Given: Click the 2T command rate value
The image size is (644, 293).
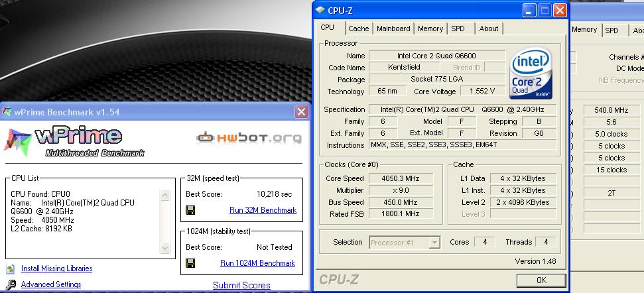Looking at the screenshot, I should pyautogui.click(x=612, y=193).
